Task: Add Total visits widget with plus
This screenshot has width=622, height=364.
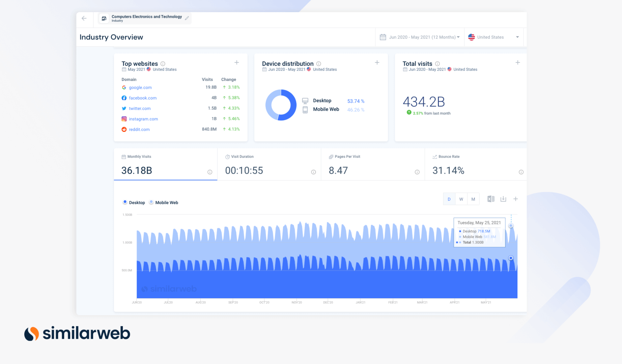Action: point(518,62)
